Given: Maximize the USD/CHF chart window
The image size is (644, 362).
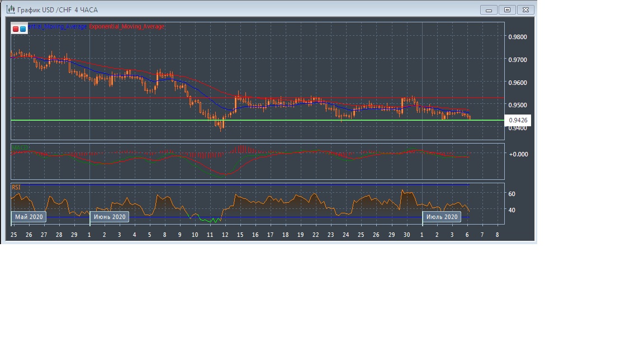Looking at the screenshot, I should 507,10.
